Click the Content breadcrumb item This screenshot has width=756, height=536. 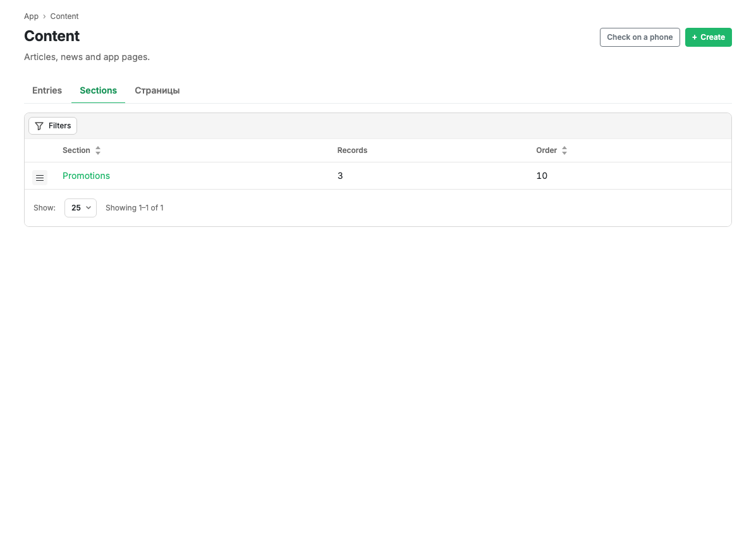(x=64, y=16)
